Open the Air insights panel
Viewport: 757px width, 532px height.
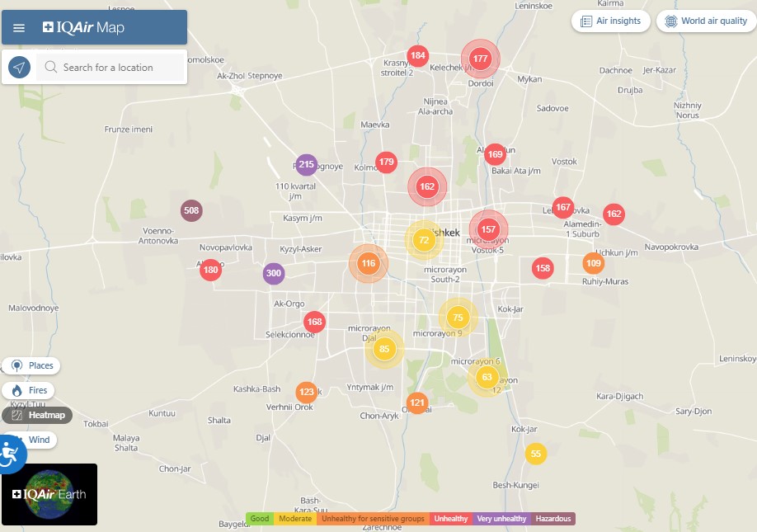[610, 21]
